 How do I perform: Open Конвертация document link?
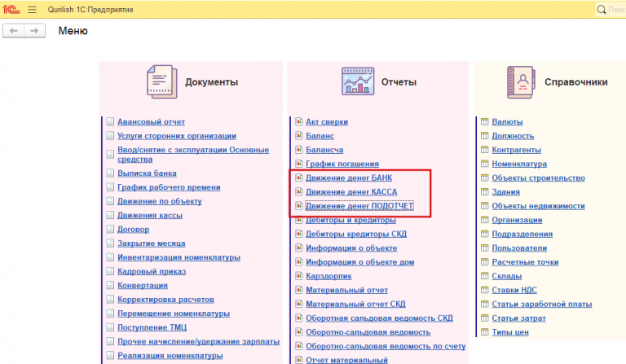(x=143, y=286)
